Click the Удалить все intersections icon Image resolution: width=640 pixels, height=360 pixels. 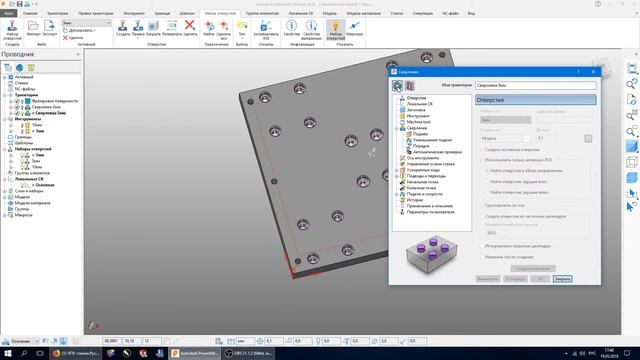(x=224, y=26)
